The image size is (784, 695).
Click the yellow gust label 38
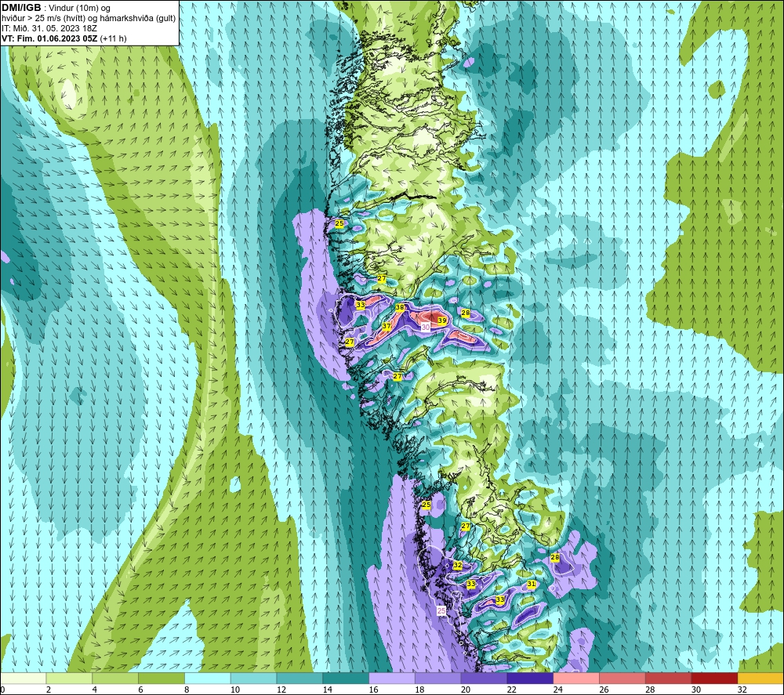[400, 307]
